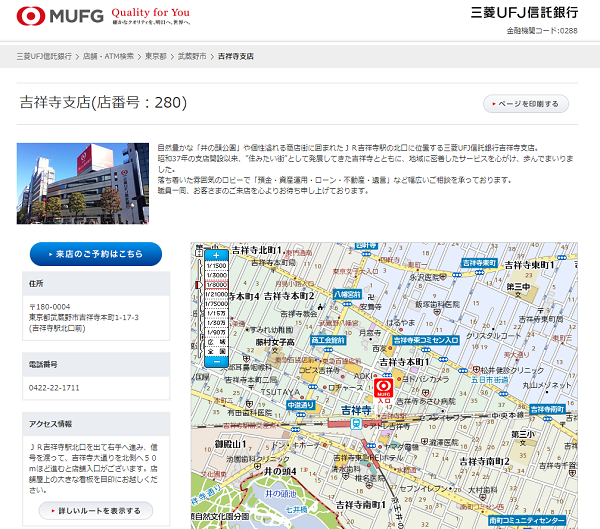
Task: Open the 店舗・ATM検索 breadcrumb link
Action: pyautogui.click(x=108, y=56)
